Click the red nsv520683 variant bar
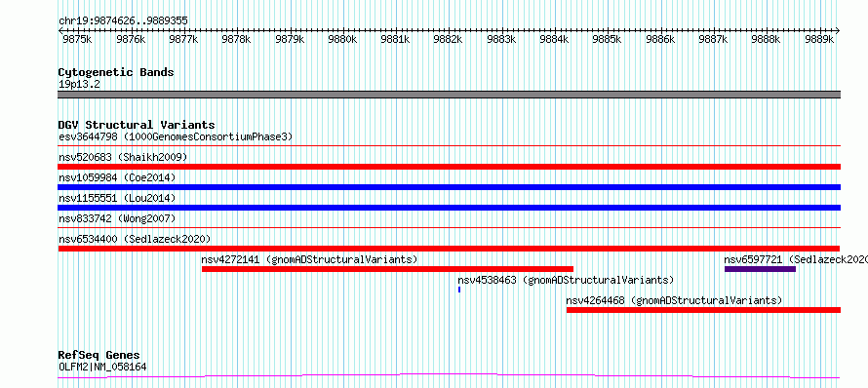Screen dimensions: 868x388 tap(449, 167)
